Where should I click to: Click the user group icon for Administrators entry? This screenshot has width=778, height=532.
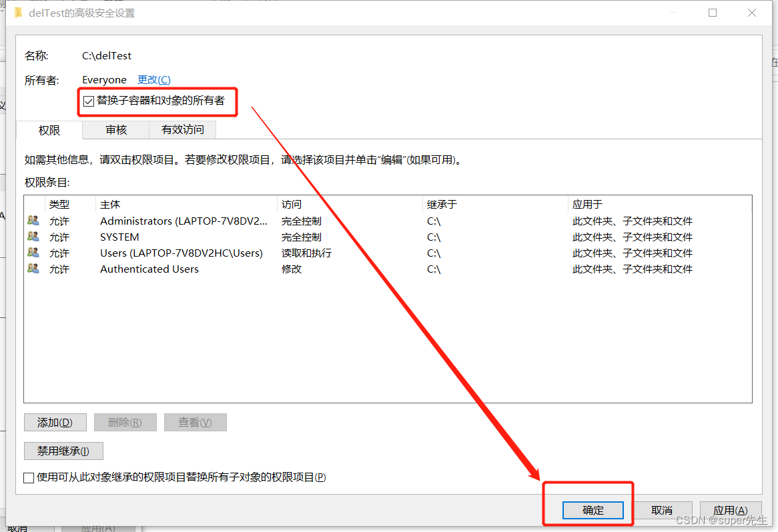pyautogui.click(x=33, y=220)
